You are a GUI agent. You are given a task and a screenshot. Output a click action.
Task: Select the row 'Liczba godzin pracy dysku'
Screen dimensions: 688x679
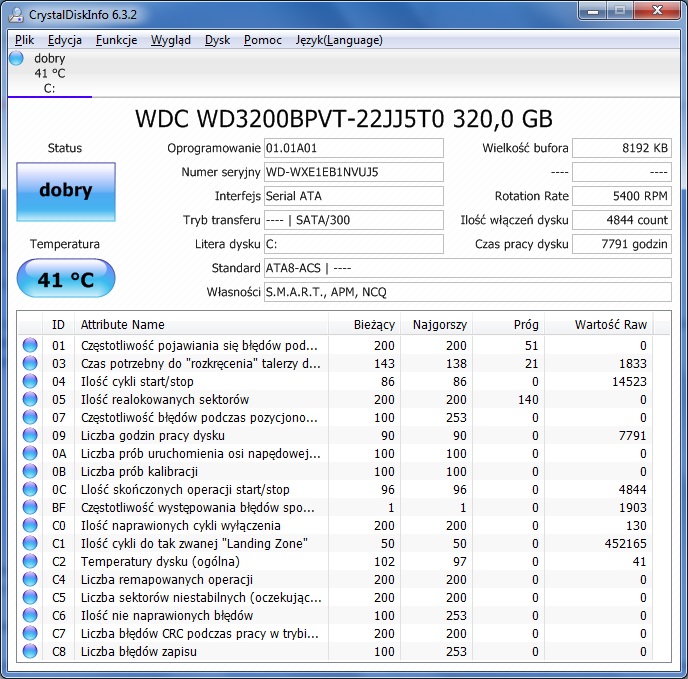(x=344, y=435)
